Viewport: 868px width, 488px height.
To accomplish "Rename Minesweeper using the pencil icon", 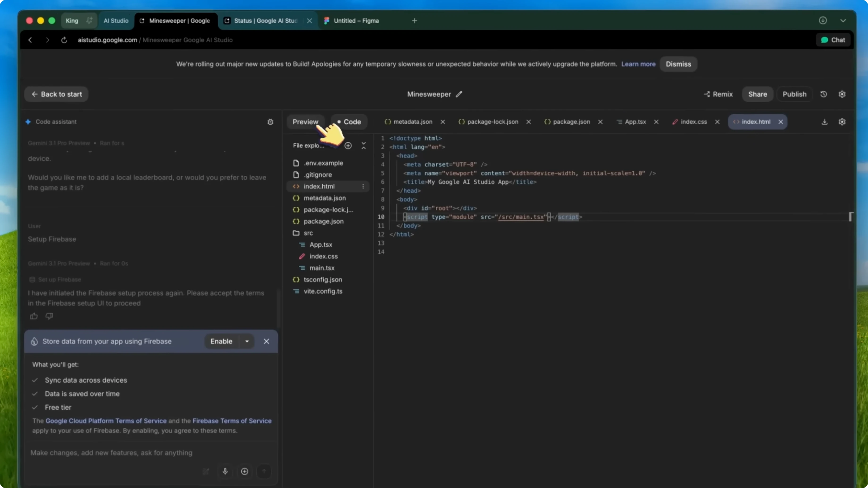I will [459, 94].
